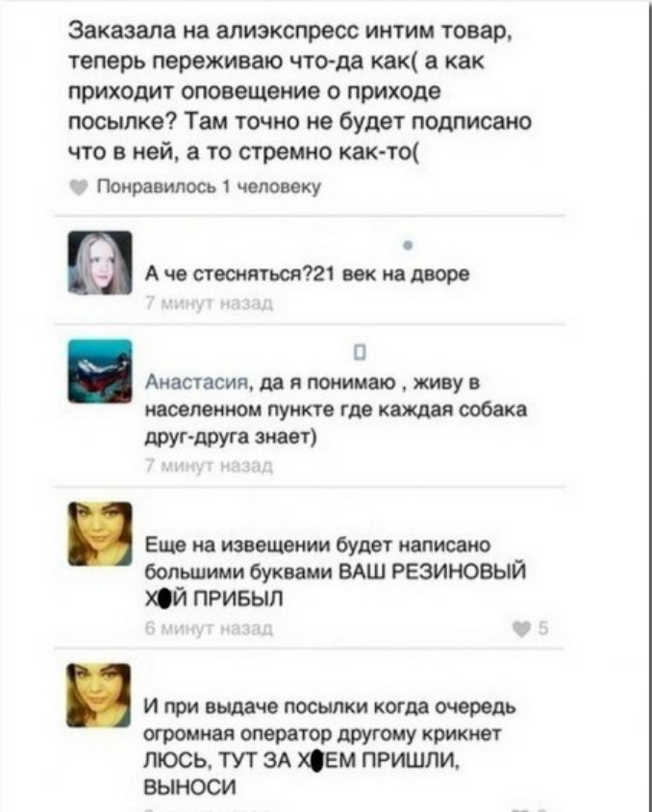Click online status dot above first comment

(408, 245)
